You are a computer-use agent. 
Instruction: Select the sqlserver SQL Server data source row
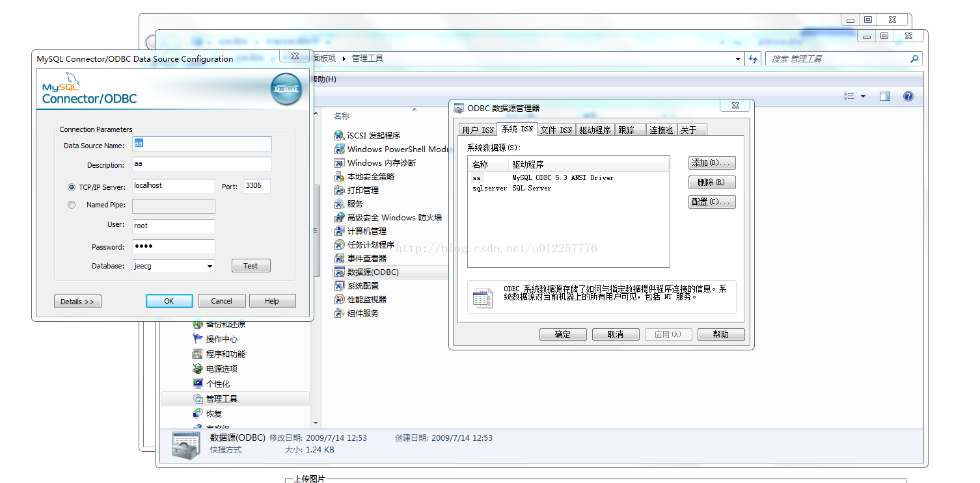[x=568, y=188]
